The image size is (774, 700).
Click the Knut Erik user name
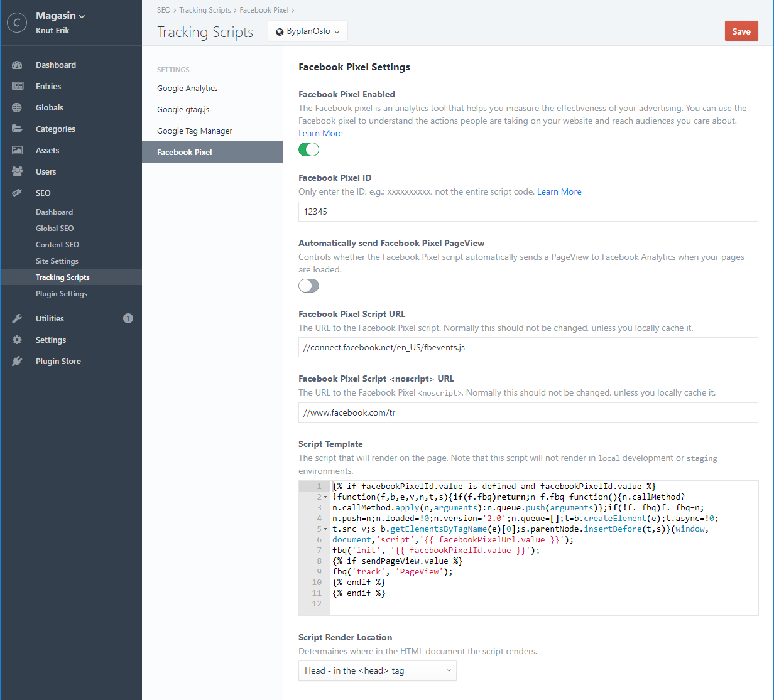[52, 31]
